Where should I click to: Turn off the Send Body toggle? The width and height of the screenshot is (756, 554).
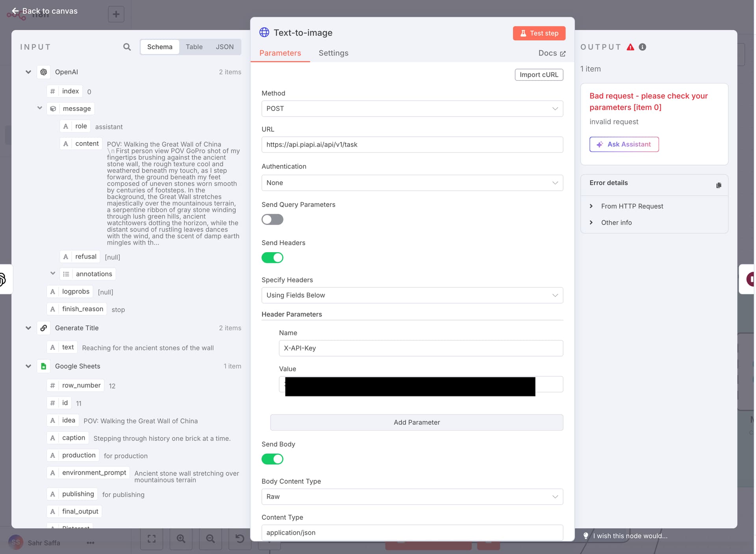point(272,459)
